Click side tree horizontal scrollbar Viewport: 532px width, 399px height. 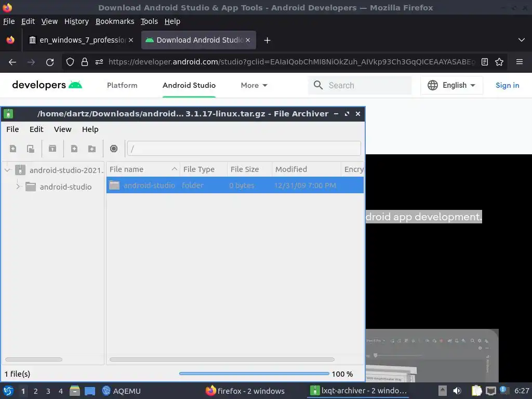(34, 360)
